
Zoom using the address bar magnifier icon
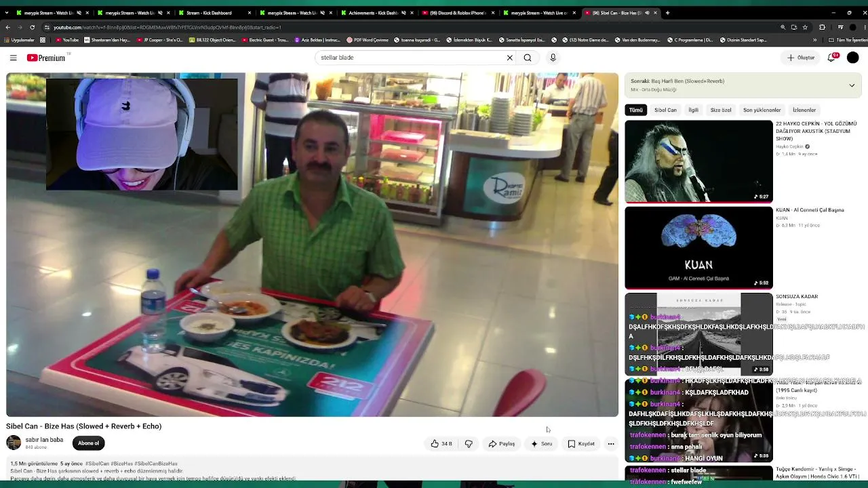783,27
